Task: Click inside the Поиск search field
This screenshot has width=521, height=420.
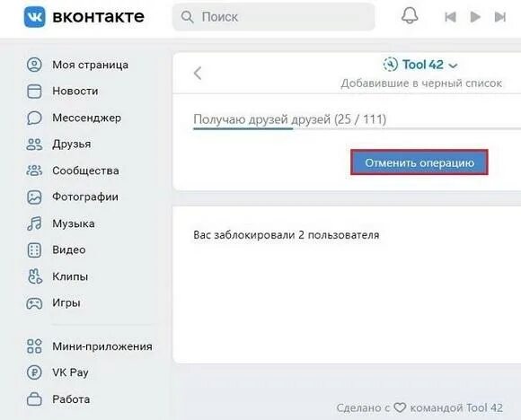Action: [273, 16]
